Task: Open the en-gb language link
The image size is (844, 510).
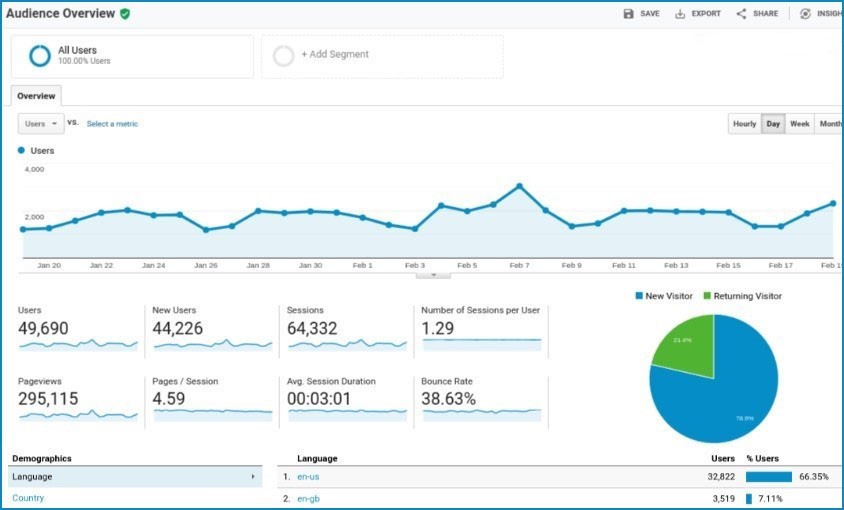Action: [x=308, y=498]
